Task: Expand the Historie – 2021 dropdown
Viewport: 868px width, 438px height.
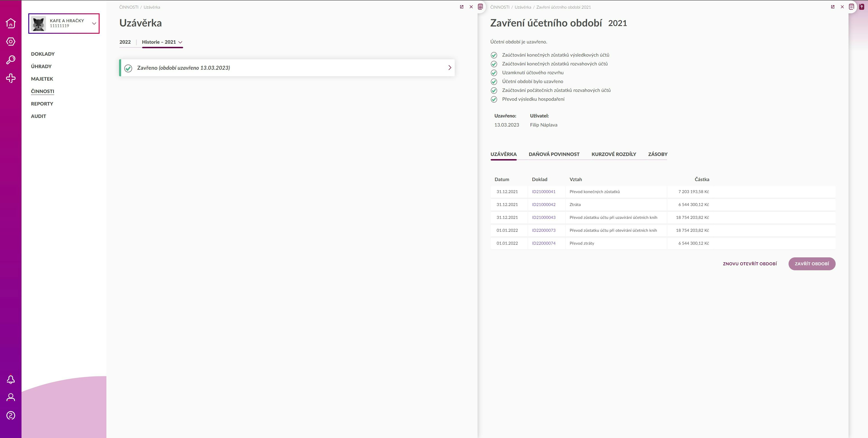Action: (x=162, y=42)
